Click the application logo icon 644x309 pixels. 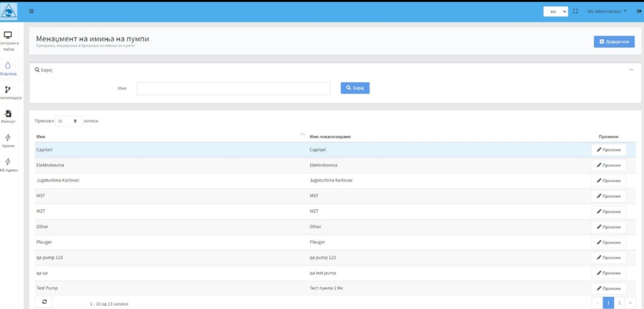pos(9,12)
